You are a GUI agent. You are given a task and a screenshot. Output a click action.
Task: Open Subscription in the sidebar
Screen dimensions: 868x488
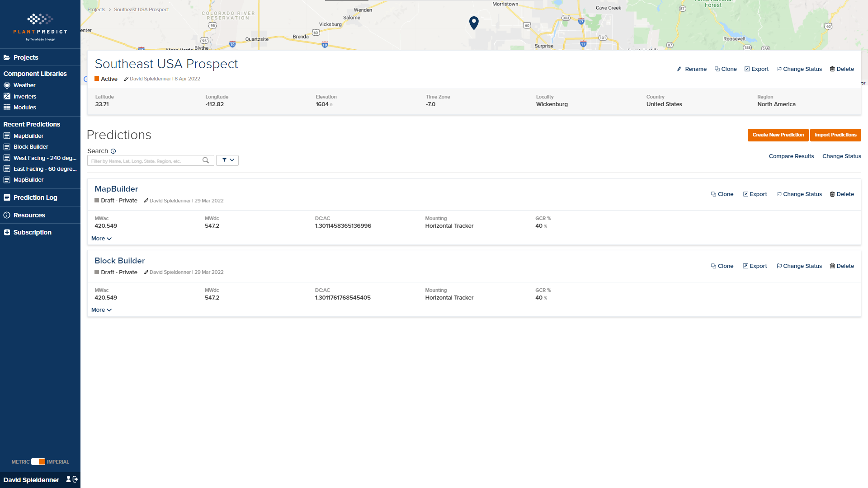pos(33,232)
